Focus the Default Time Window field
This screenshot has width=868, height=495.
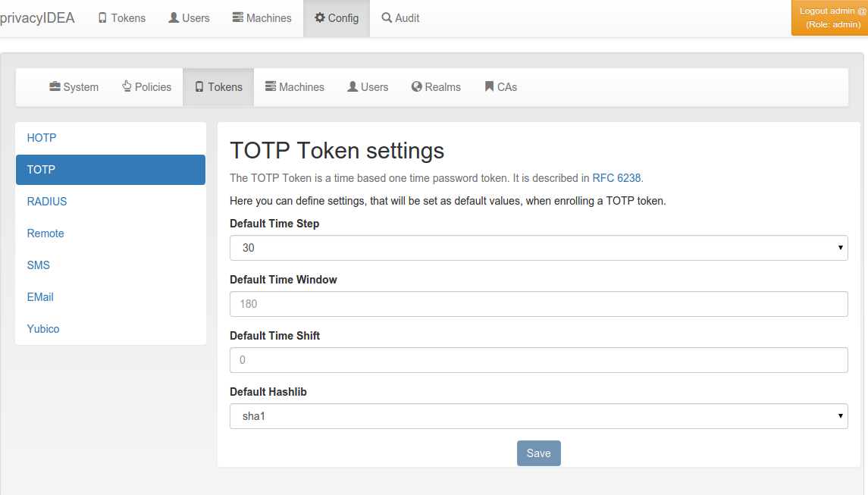[x=539, y=304]
